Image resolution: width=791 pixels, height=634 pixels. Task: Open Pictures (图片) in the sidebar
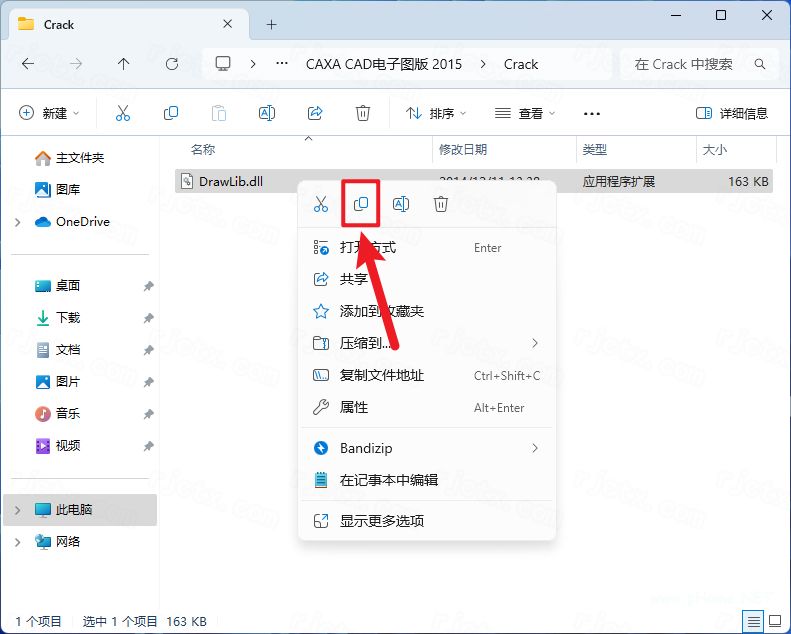(x=58, y=381)
